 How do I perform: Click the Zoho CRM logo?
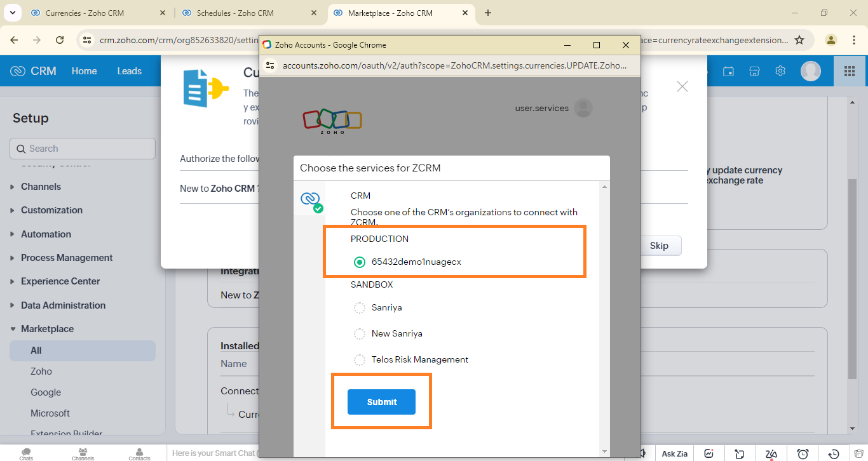pos(34,71)
